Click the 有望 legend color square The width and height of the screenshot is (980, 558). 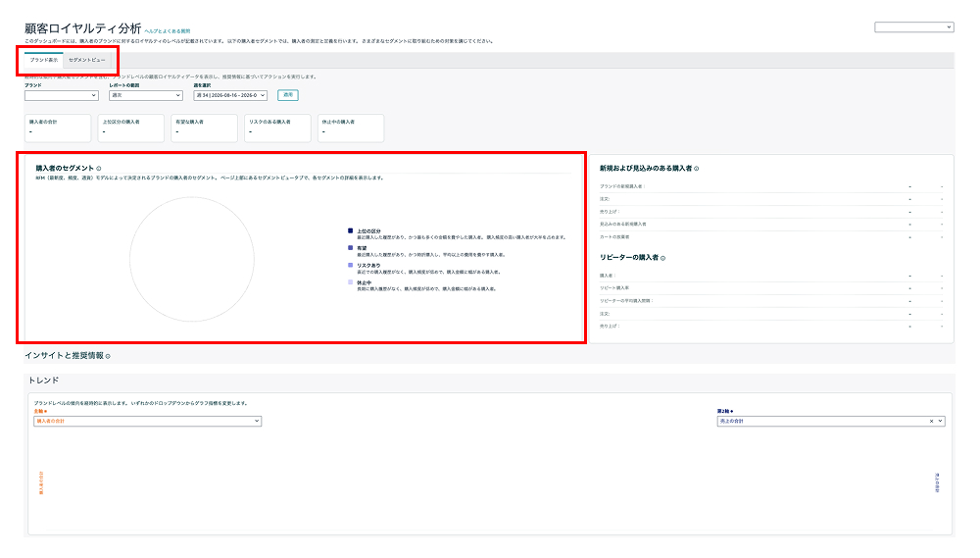click(350, 248)
